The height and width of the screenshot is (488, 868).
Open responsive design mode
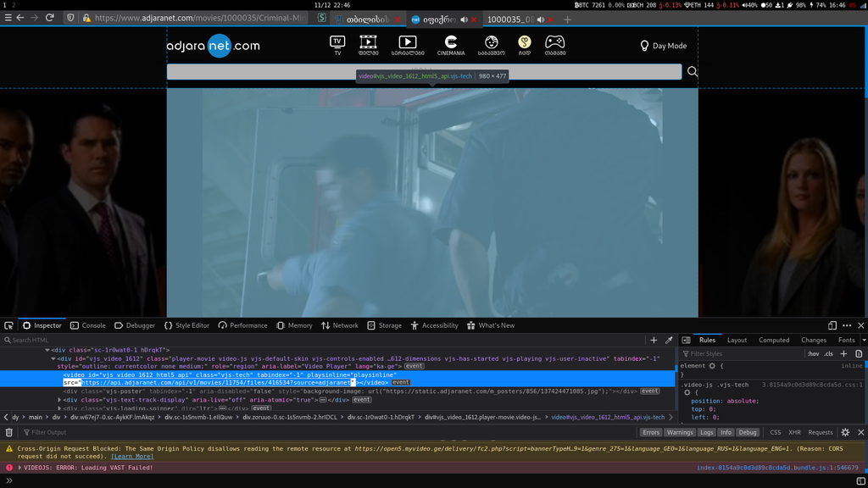pyautogui.click(x=832, y=325)
